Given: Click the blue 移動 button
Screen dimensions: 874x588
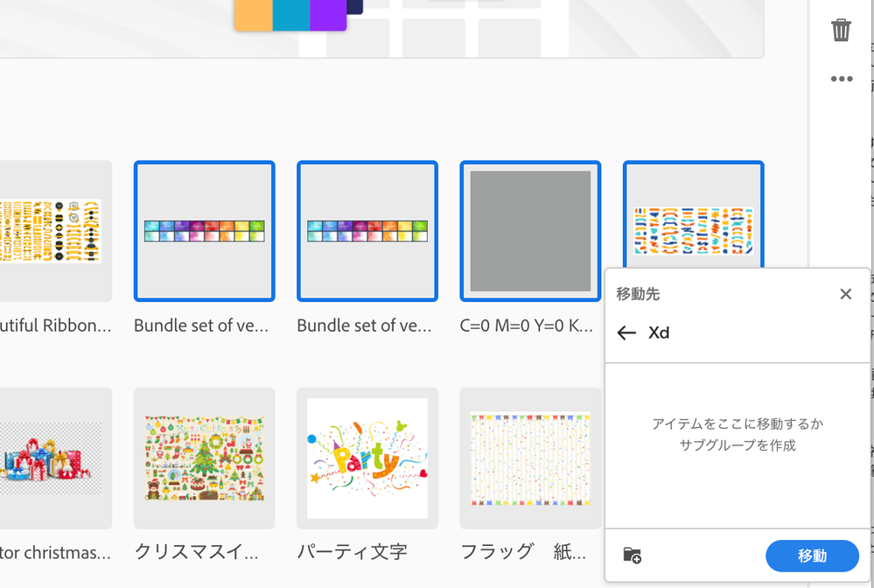Looking at the screenshot, I should tap(811, 556).
